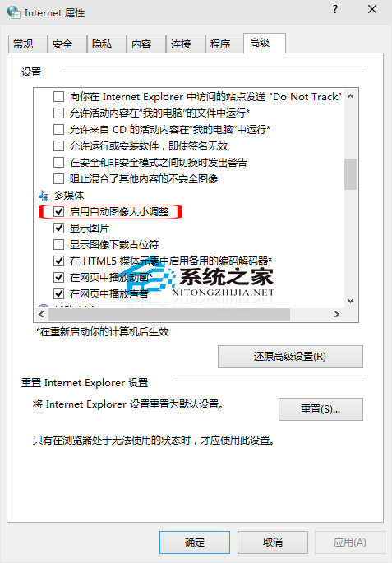
Task: Toggle 在网页中播放声音 checkbox
Action: click(x=59, y=293)
